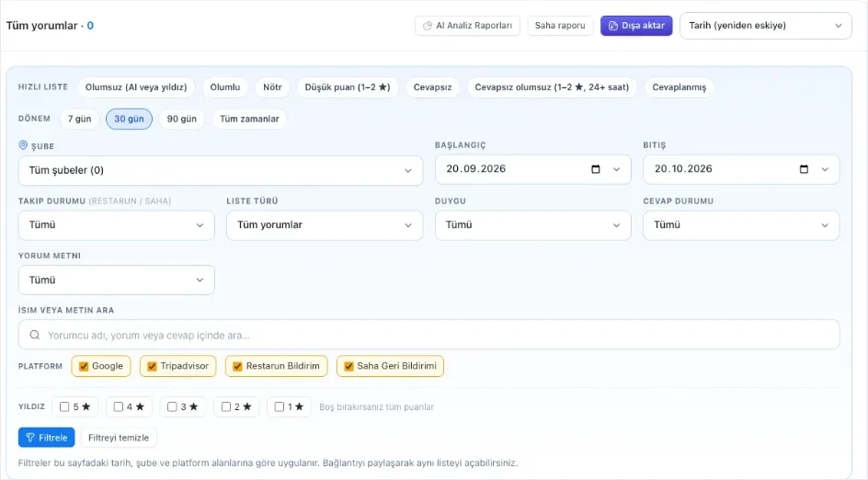Apply the Olumlu quick list
Screen dimensions: 868x480
pyautogui.click(x=224, y=87)
